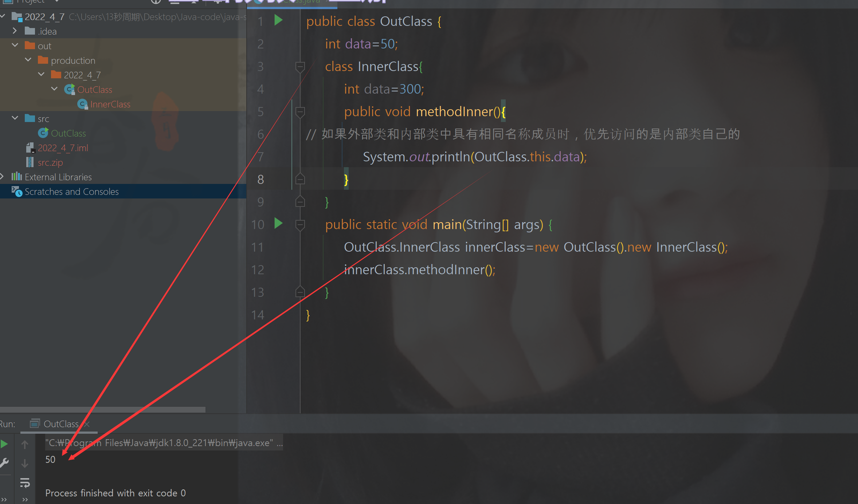Run main method from line 10 gutter arrow

pos(278,223)
